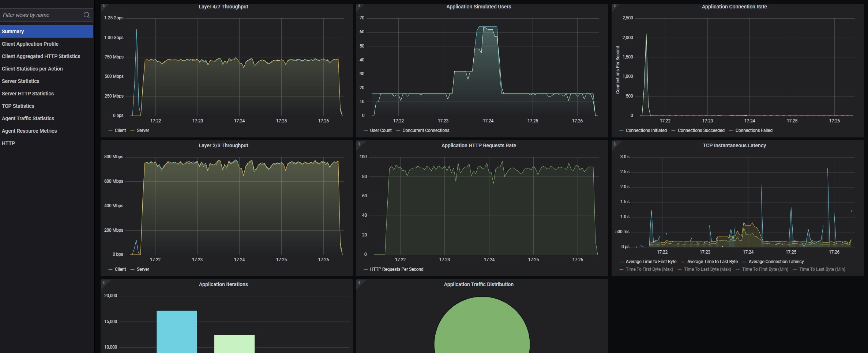This screenshot has height=353, width=868.
Task: Click the search magnifier icon in filter box
Action: pyautogui.click(x=86, y=15)
